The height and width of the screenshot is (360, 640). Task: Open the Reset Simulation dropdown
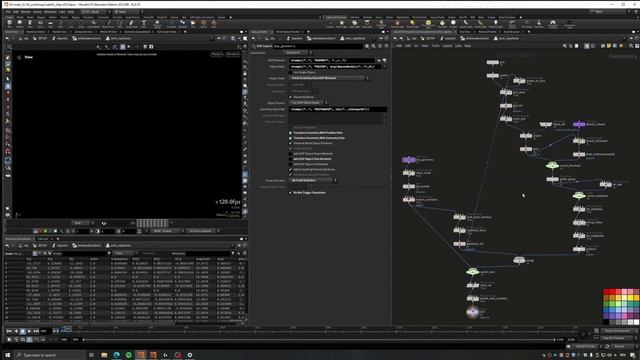(313, 180)
